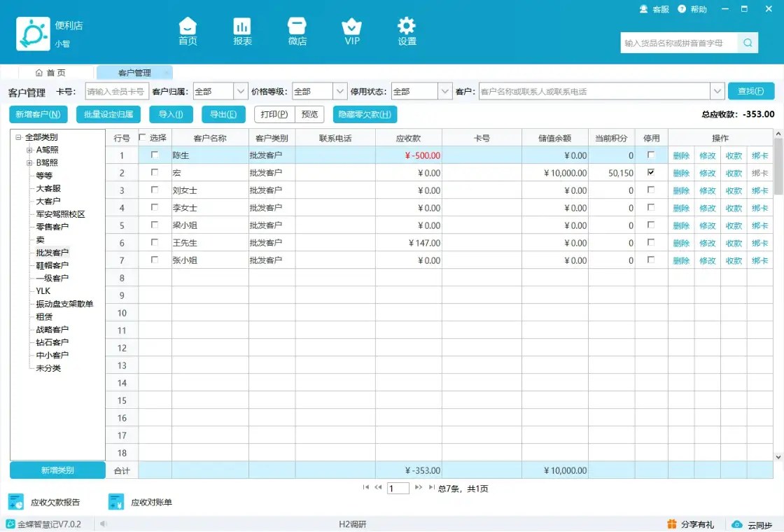Click the 新增客户(N) button
The image size is (784, 532).
pos(38,114)
